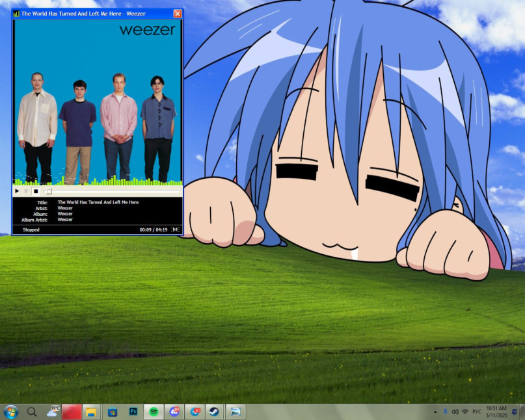Open the Windows Start menu
525x420 pixels.
click(11, 412)
